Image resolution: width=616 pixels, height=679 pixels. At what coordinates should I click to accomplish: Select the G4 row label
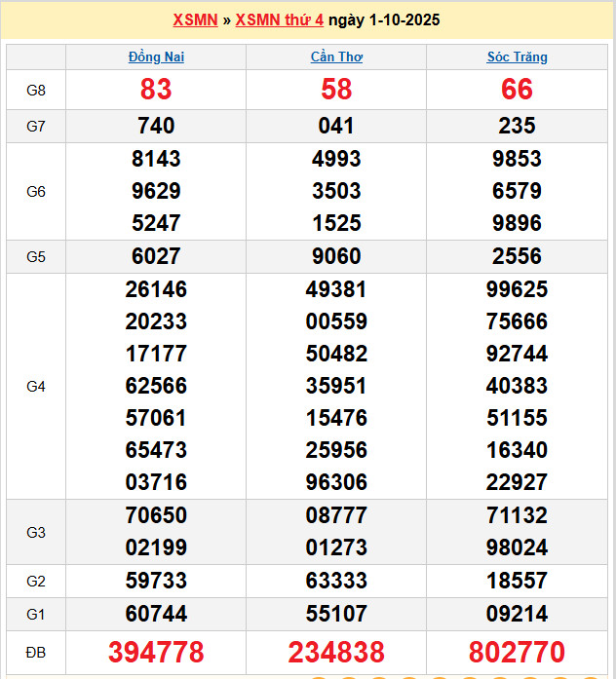(36, 387)
